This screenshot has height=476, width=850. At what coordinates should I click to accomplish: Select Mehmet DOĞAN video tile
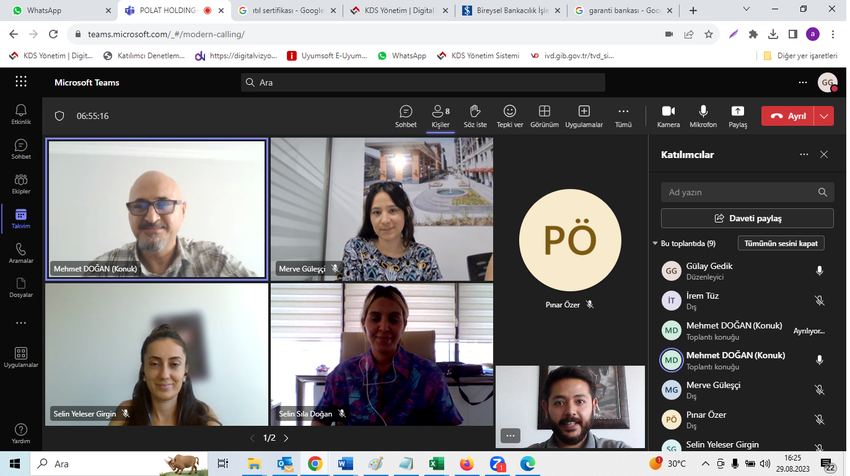click(157, 209)
